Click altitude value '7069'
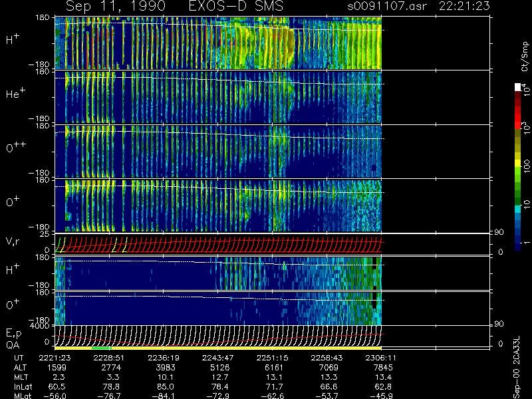The height and width of the screenshot is (399, 532). [x=329, y=368]
